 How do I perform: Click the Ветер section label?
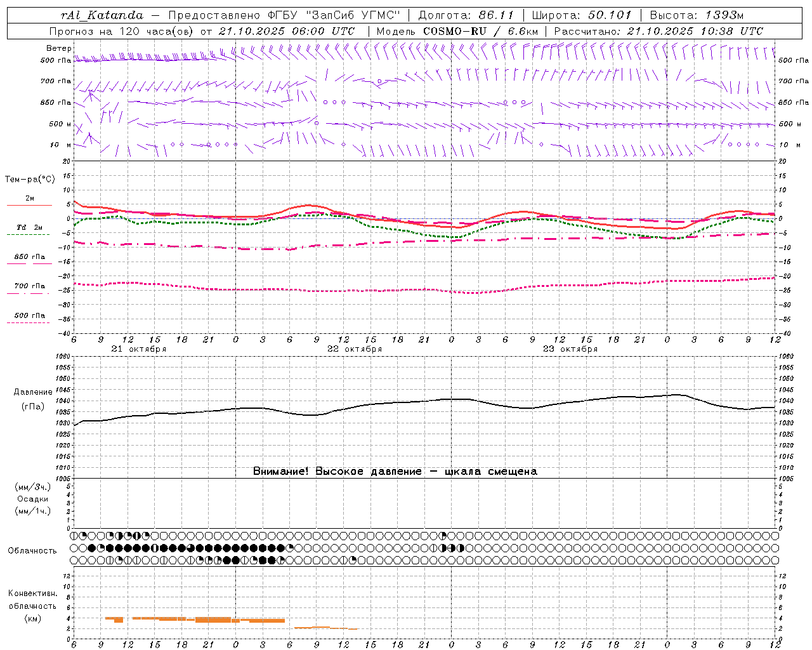pyautogui.click(x=59, y=48)
